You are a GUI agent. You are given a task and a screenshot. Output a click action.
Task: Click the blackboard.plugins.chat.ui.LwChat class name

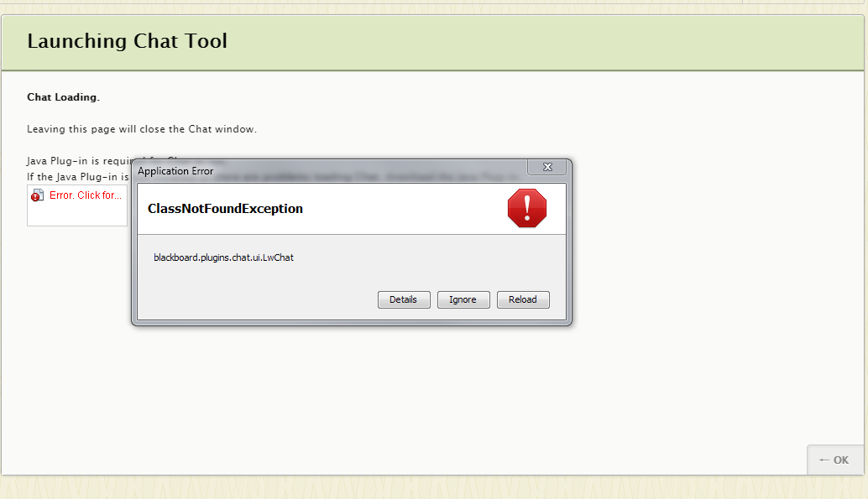pyautogui.click(x=223, y=257)
